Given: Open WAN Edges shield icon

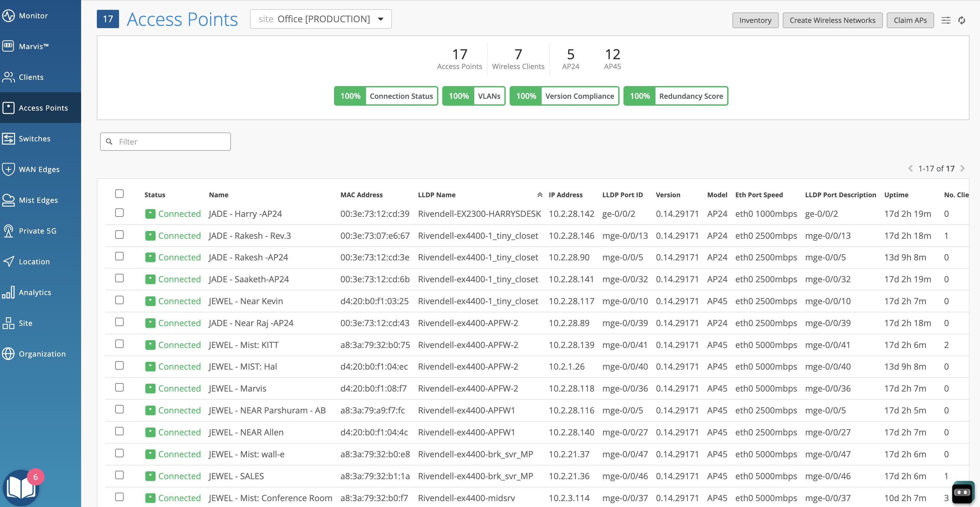Looking at the screenshot, I should click(9, 169).
